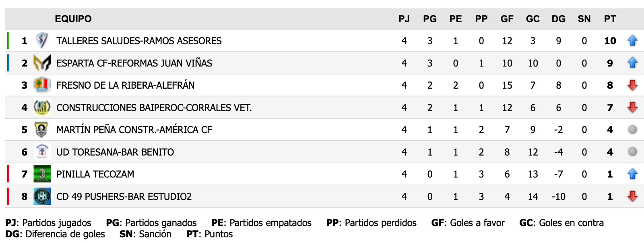This screenshot has height=243, width=644.
Task: Open ESPARTA CF-REFORMAS JUAN VIÑAS team link
Action: [x=134, y=63]
